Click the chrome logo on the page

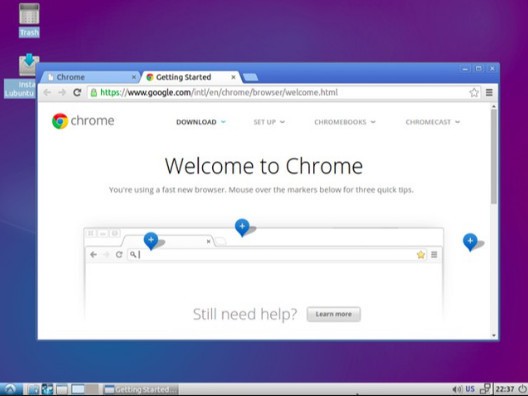[x=83, y=121]
